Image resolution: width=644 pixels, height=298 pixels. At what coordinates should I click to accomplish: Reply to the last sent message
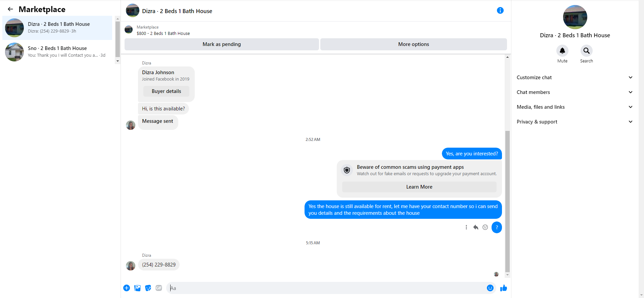point(476,227)
